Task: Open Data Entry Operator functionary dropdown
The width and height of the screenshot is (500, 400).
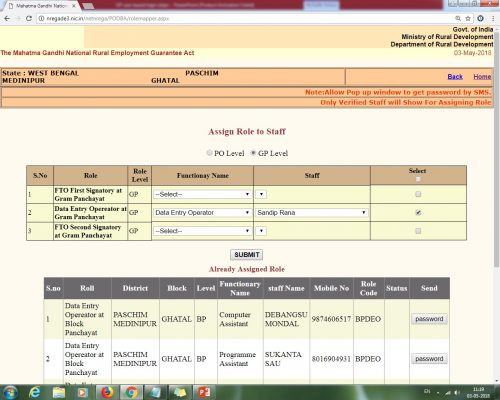Action: pyautogui.click(x=202, y=212)
